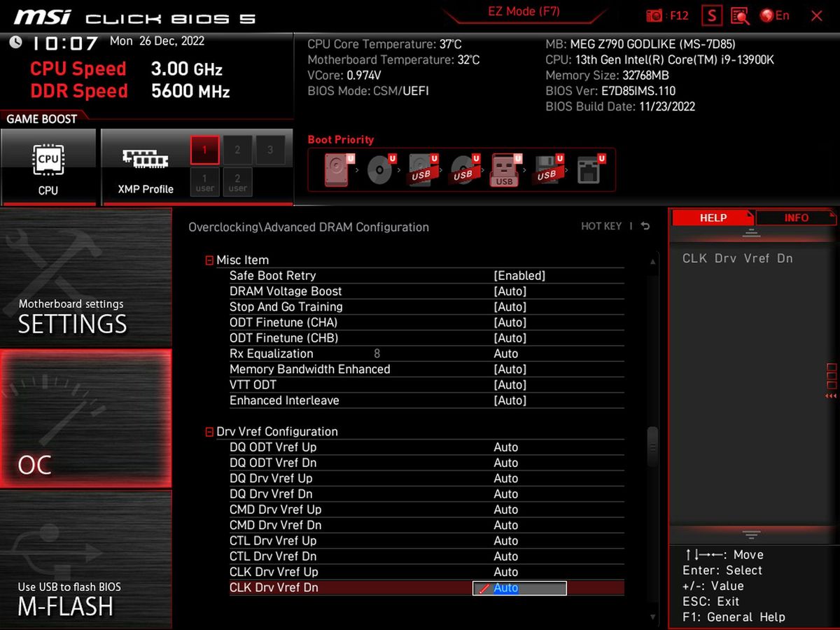Viewport: 840px width, 630px height.
Task: Switch to the INFO tab
Action: [797, 218]
